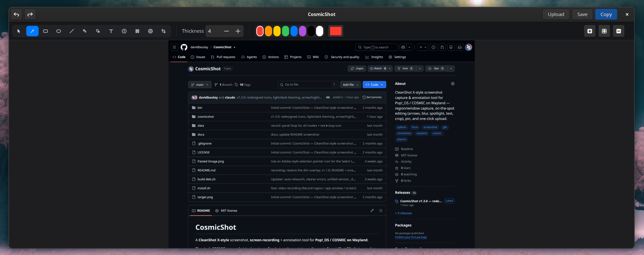Expand the Star lists dropdown arrow
The height and width of the screenshot is (255, 644).
tap(451, 69)
